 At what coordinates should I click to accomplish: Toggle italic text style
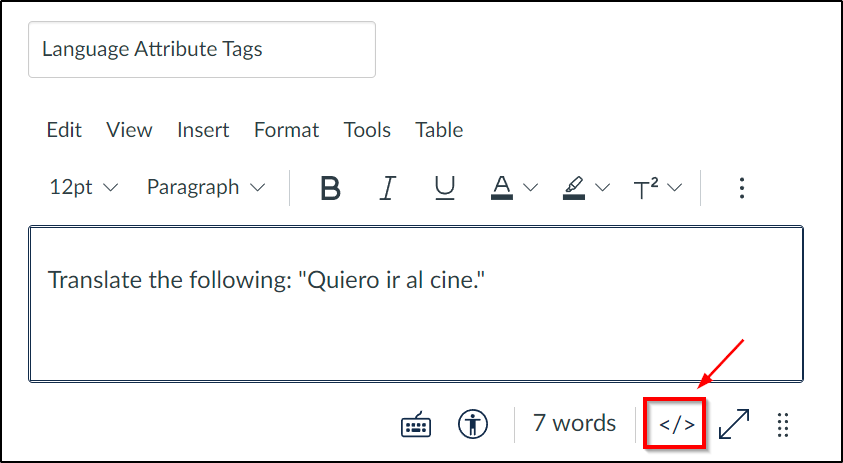point(388,188)
